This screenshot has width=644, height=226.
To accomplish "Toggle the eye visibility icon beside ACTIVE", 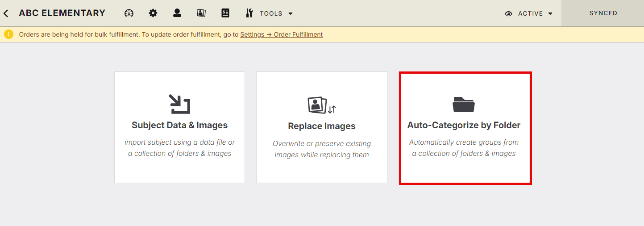I will pyautogui.click(x=508, y=14).
